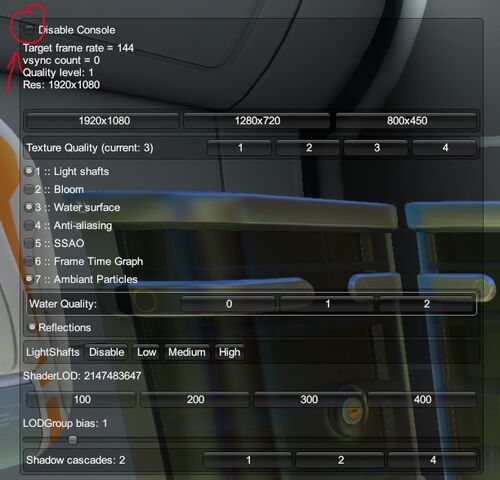The height and width of the screenshot is (480, 500).
Task: Toggle the Light shafts option
Action: coord(29,171)
